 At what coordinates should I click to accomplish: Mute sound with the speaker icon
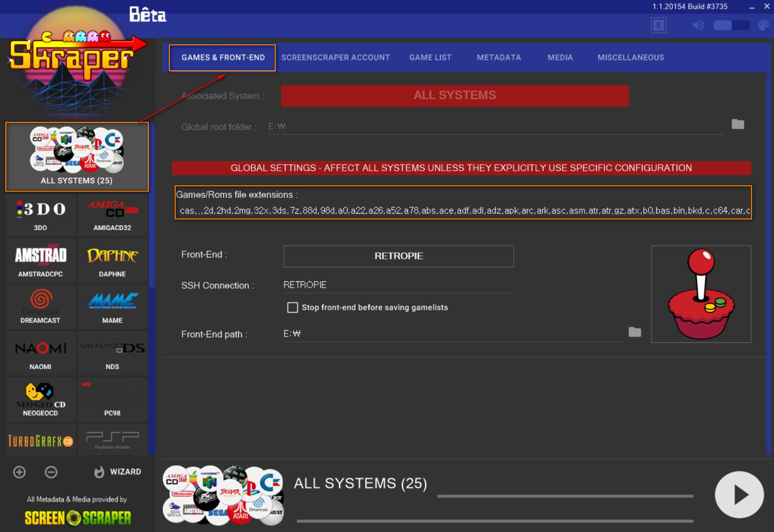[698, 25]
